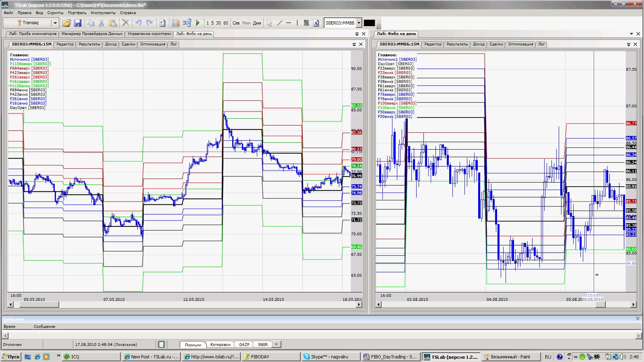Image resolution: width=644 pixels, height=362 pixels.
Task: Open the Скрипты menu
Action: pyautogui.click(x=55, y=13)
